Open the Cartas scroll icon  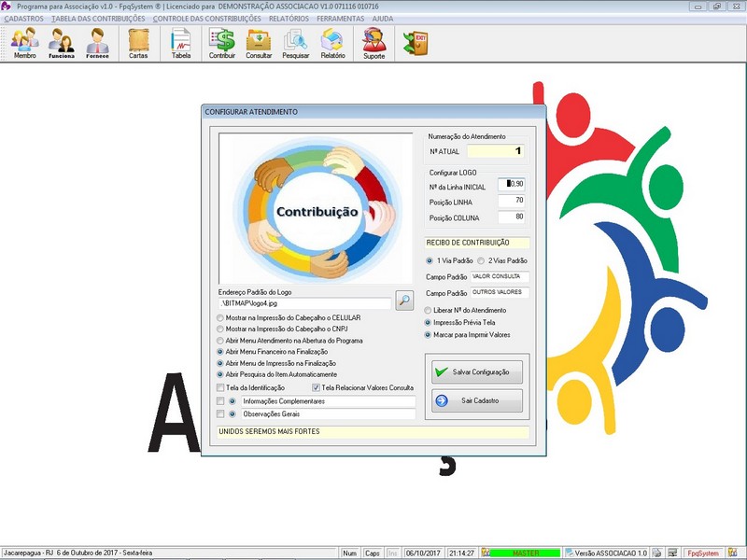138,43
